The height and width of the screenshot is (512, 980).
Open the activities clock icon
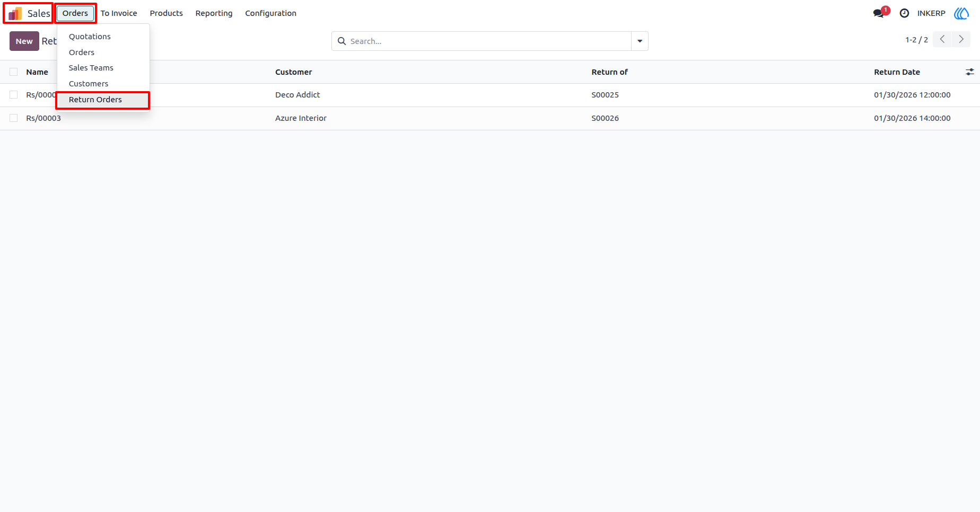click(x=904, y=13)
